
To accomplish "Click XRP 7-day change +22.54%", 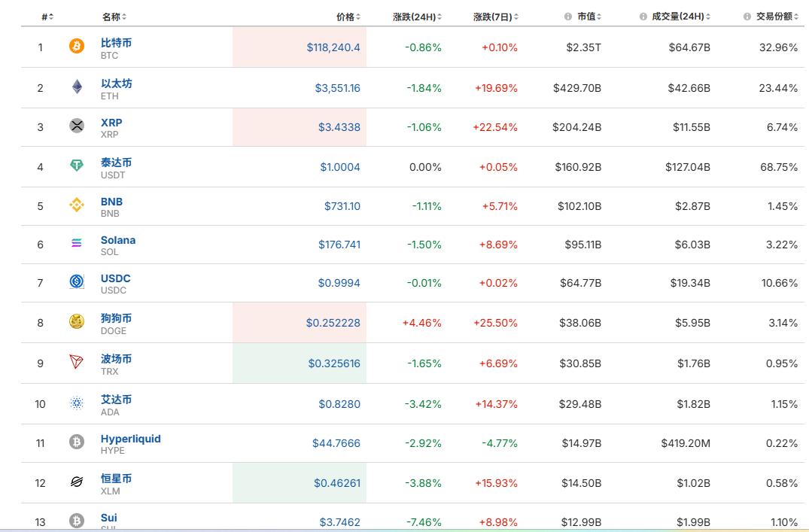I will [494, 127].
